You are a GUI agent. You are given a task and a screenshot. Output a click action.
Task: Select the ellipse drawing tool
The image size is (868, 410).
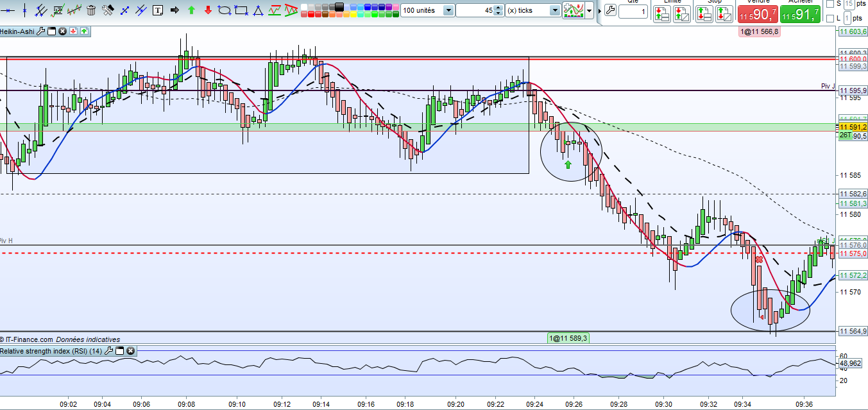click(x=224, y=10)
